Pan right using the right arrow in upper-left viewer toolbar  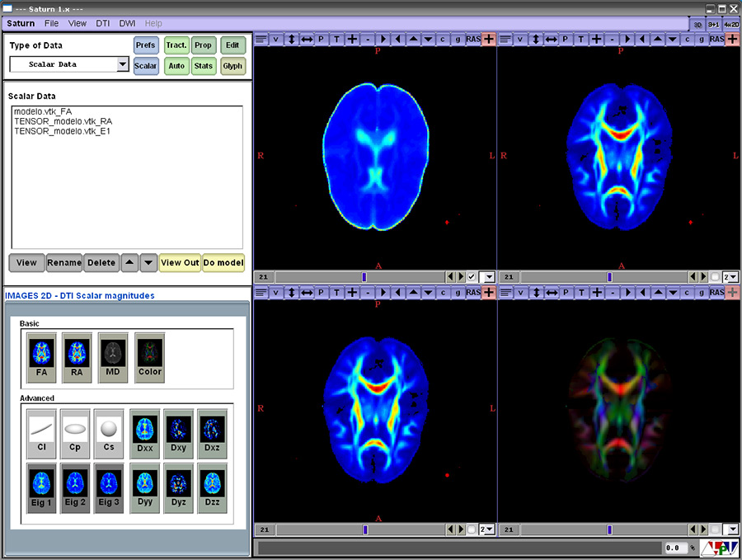point(383,40)
